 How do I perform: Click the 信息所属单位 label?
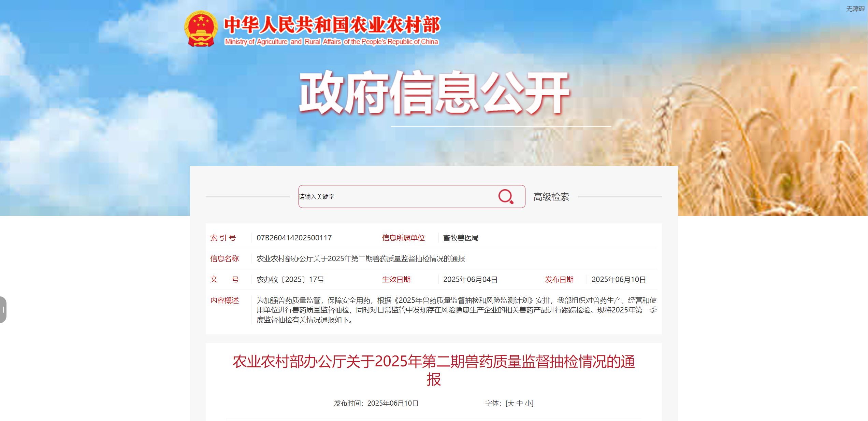coord(403,238)
